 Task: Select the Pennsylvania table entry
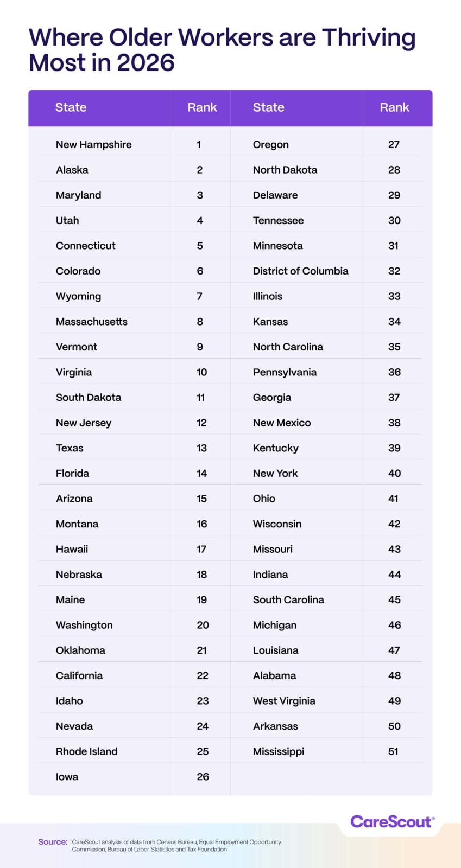click(285, 373)
